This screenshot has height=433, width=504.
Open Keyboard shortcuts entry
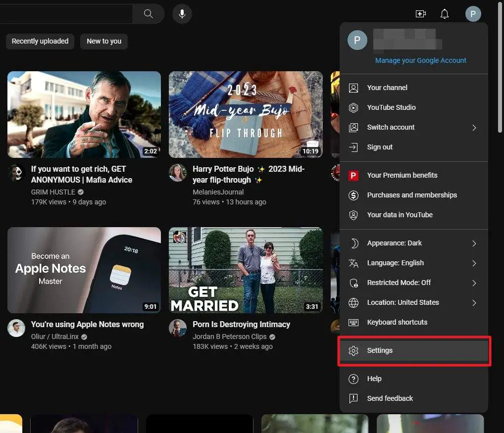click(414, 323)
